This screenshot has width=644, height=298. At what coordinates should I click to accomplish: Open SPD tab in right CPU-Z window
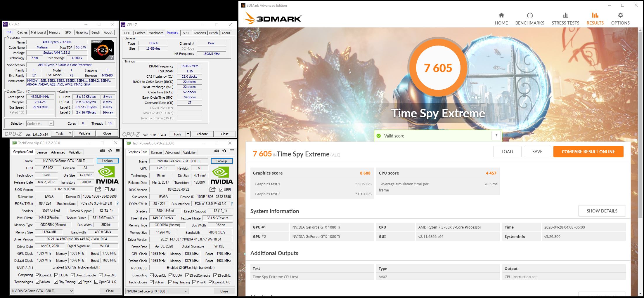click(x=186, y=33)
